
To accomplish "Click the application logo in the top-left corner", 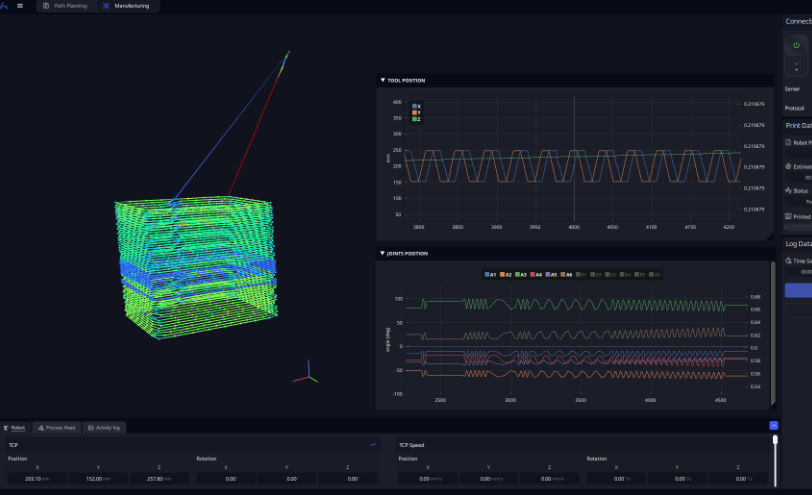I will pos(4,6).
